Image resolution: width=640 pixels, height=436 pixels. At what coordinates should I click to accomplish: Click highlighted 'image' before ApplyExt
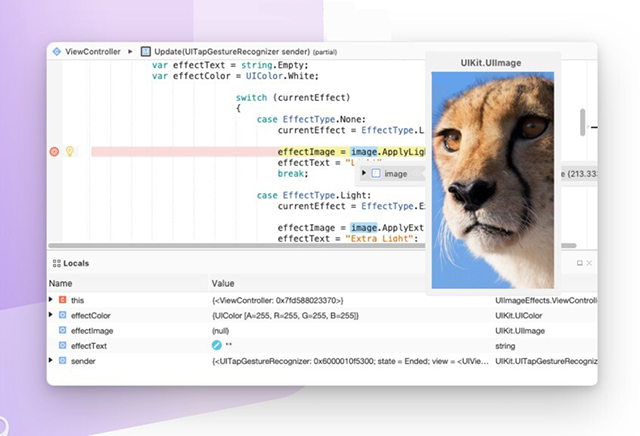coord(364,227)
